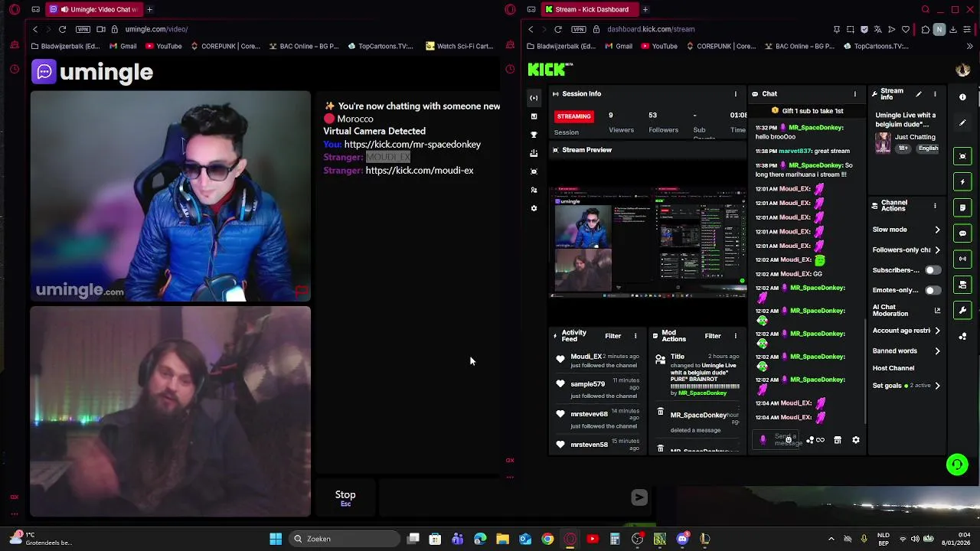Click Host Channel action

(x=893, y=368)
